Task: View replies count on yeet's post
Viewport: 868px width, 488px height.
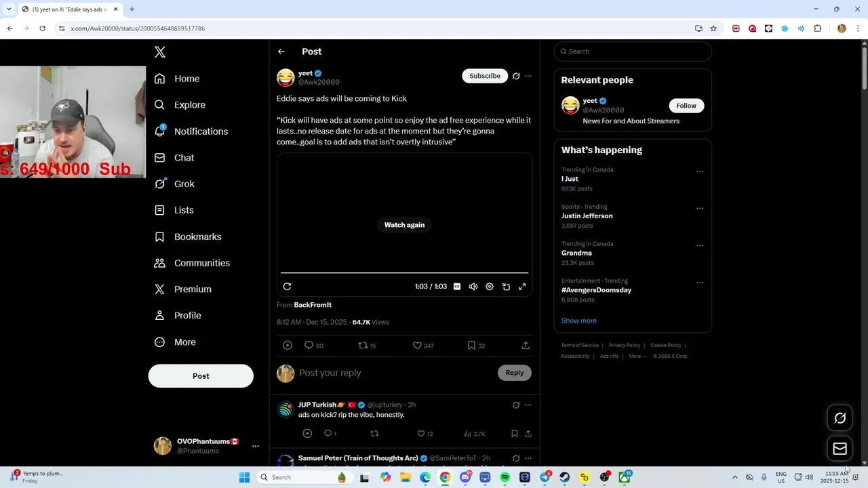Action: [x=313, y=346]
